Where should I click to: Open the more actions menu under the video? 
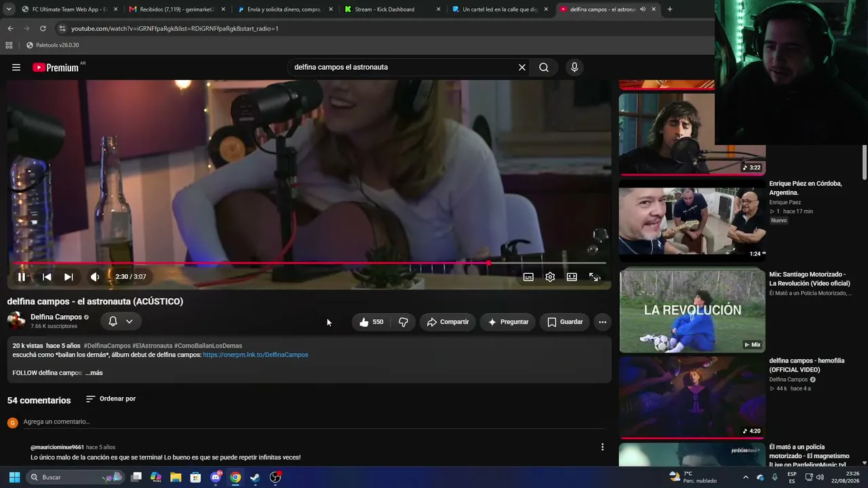pos(602,322)
